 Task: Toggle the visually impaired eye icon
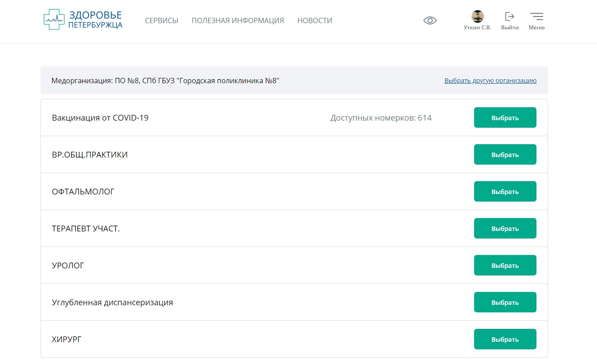coord(430,20)
